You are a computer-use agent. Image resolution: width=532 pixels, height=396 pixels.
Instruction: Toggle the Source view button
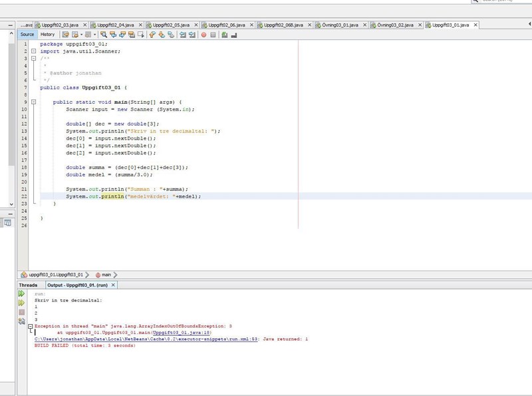pyautogui.click(x=27, y=35)
